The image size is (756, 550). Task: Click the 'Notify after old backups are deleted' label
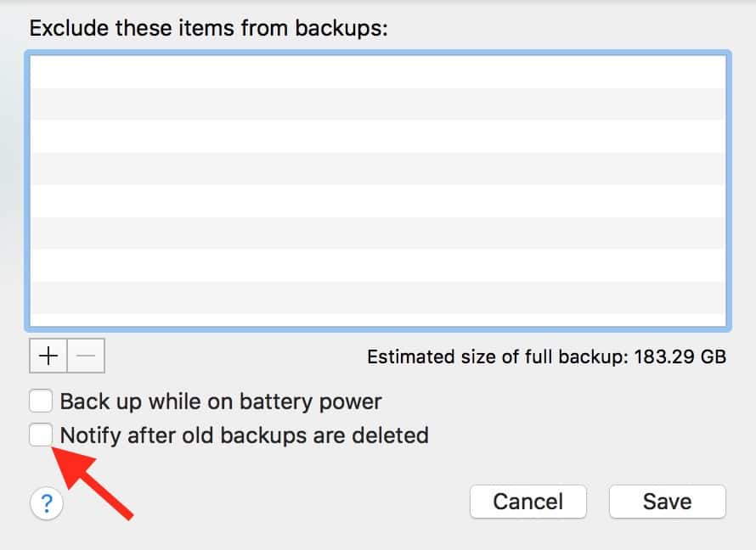tap(244, 435)
